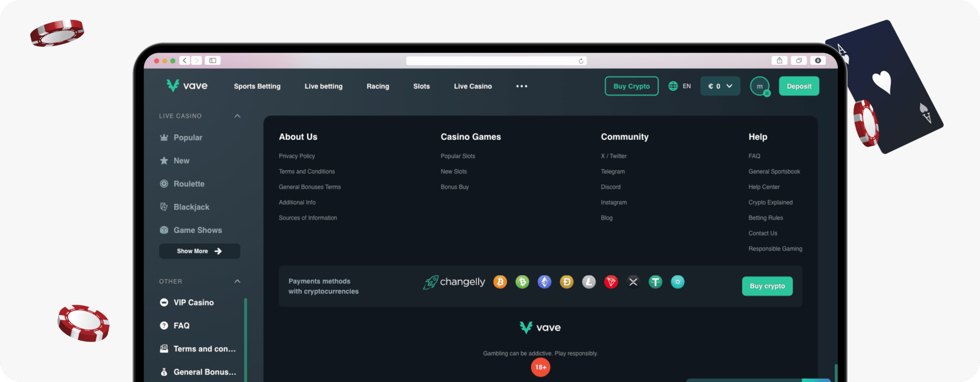Click the General Bonus money bag icon
Viewport: 980px width, 382px height.
click(164, 372)
